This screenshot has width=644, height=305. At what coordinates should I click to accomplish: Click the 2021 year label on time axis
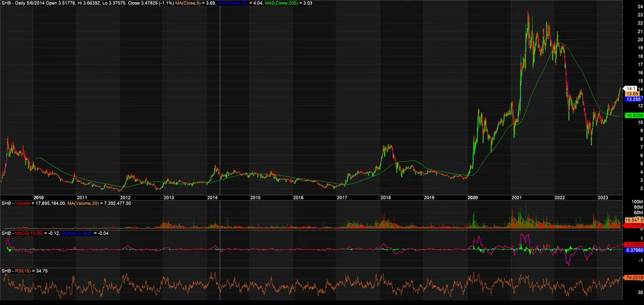[x=516, y=198]
